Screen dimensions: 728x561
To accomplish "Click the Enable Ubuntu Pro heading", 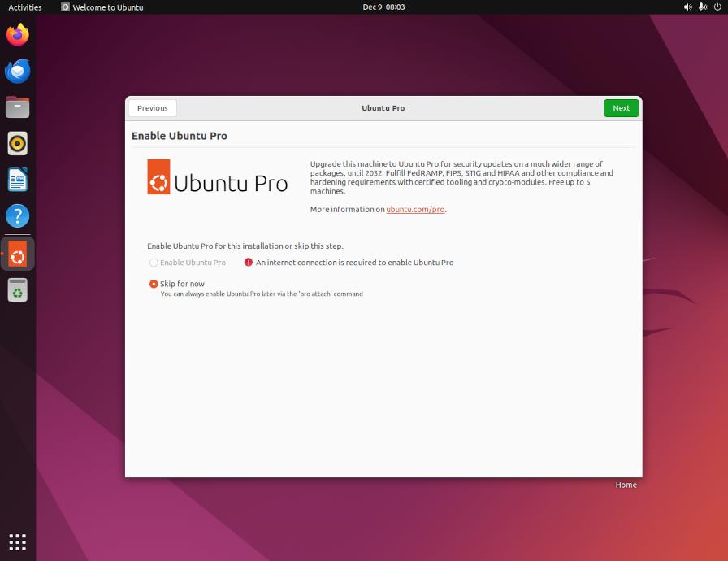I will 180,136.
